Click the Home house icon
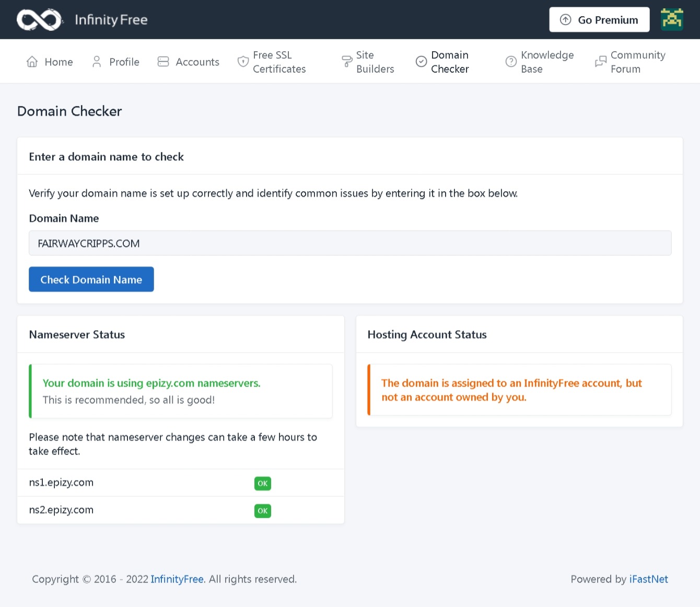The width and height of the screenshot is (700, 607). pyautogui.click(x=32, y=62)
